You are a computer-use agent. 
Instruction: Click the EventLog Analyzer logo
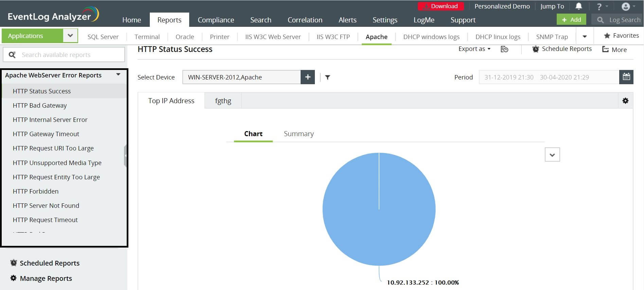tap(53, 15)
